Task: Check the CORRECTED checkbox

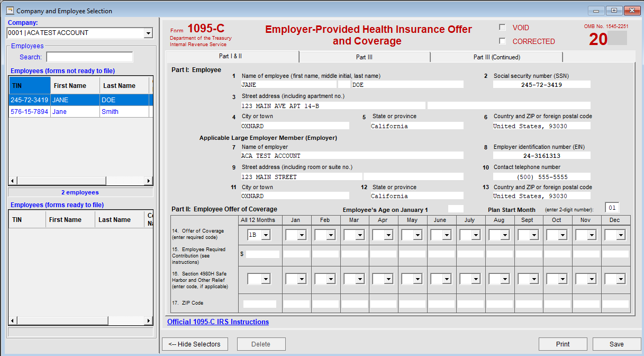Action: tap(502, 41)
